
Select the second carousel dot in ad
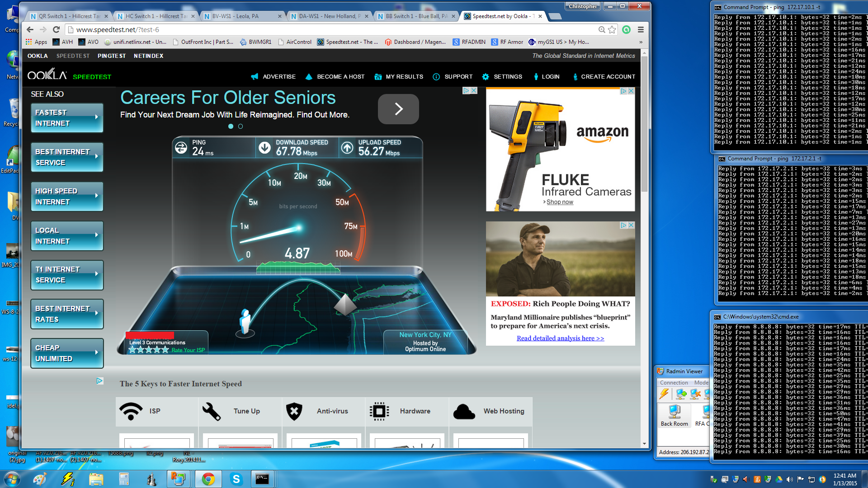click(241, 127)
